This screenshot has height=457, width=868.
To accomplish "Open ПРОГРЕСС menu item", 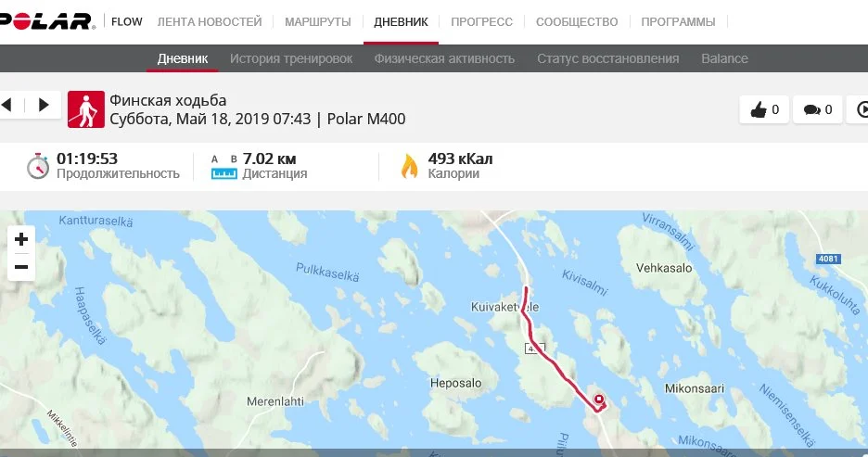I will (481, 21).
